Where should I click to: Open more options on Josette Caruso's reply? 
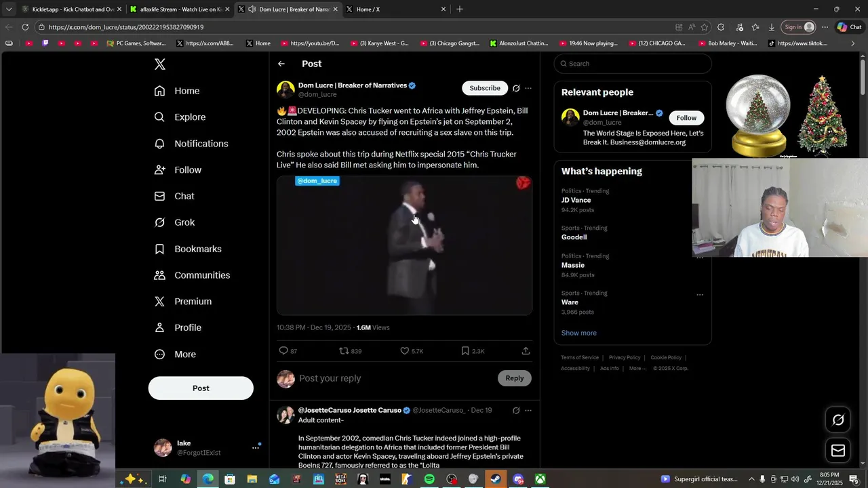click(x=528, y=411)
